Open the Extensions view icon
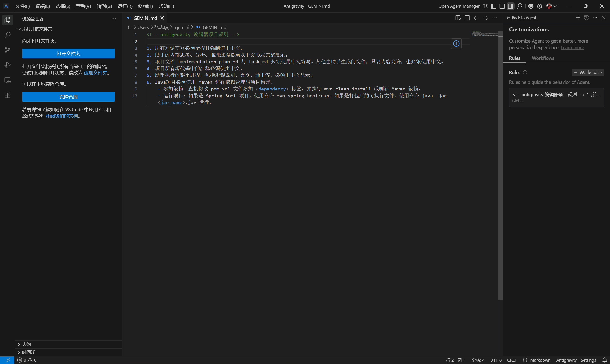The width and height of the screenshot is (610, 364). point(7,95)
